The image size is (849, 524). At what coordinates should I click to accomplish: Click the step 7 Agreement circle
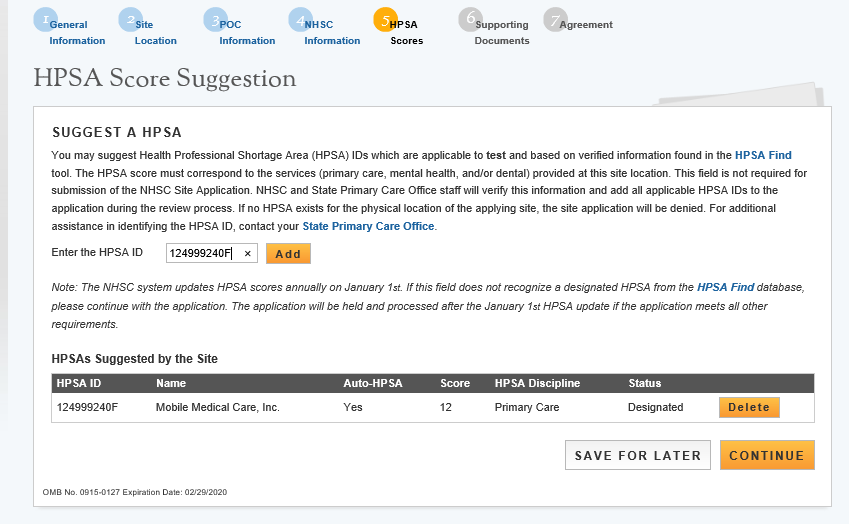pyautogui.click(x=555, y=20)
